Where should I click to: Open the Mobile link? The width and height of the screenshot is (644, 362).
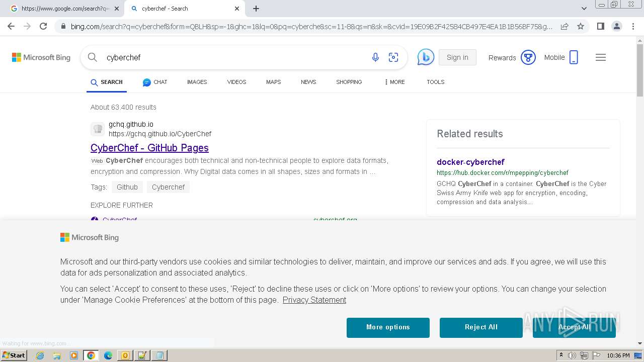click(x=554, y=57)
